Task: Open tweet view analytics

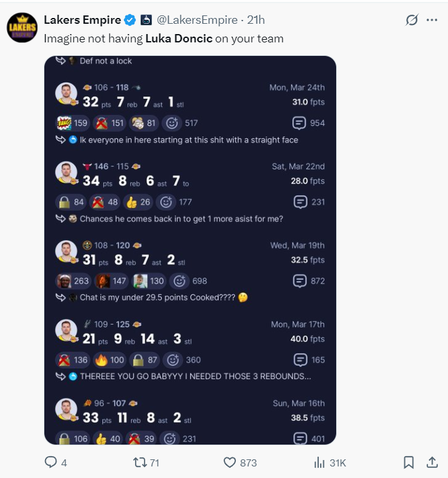Action: tap(319, 462)
